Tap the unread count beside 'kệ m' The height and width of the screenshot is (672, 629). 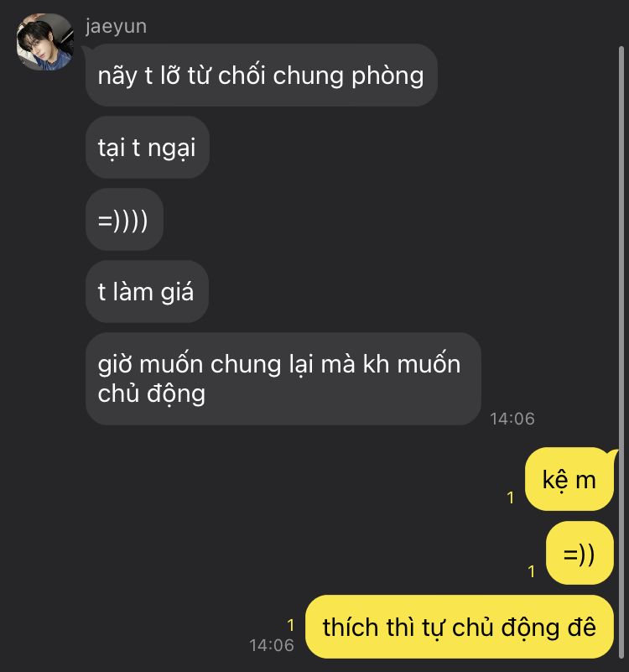click(510, 497)
